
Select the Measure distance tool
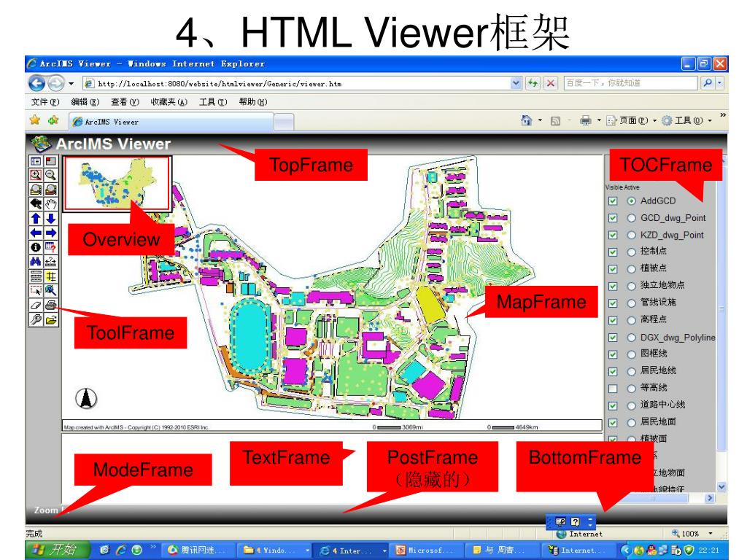click(x=50, y=262)
